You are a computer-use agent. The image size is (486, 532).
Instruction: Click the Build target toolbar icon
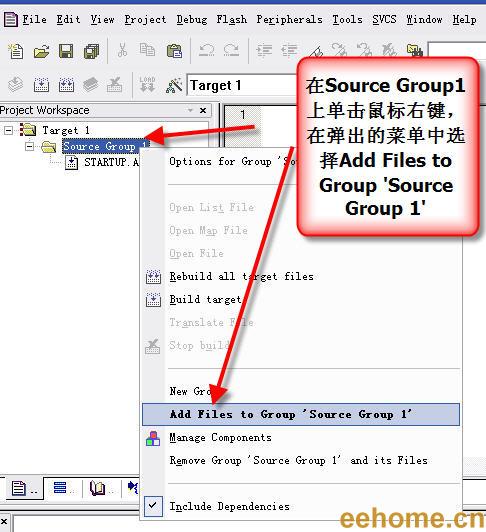(x=41, y=85)
